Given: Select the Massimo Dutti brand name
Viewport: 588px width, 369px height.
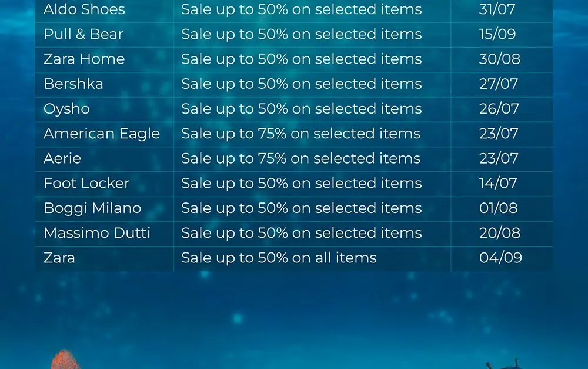Looking at the screenshot, I should (97, 233).
